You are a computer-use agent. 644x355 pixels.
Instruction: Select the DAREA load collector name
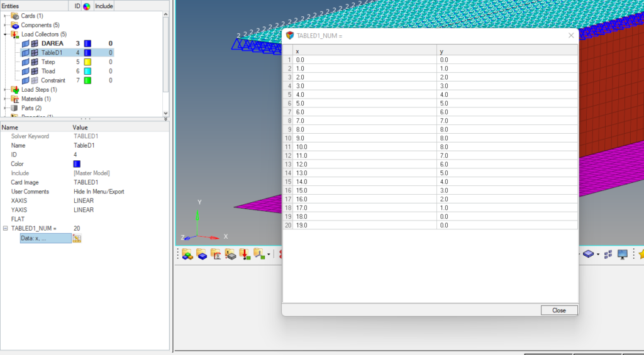click(x=52, y=43)
